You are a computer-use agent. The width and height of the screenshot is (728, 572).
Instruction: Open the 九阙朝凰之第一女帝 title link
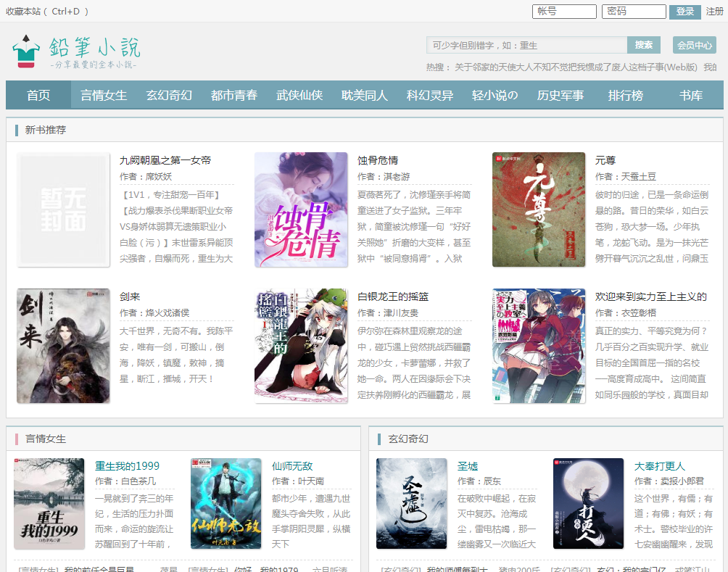pyautogui.click(x=165, y=160)
